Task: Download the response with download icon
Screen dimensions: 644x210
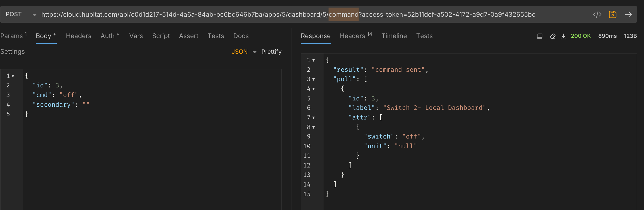Action: [x=563, y=36]
